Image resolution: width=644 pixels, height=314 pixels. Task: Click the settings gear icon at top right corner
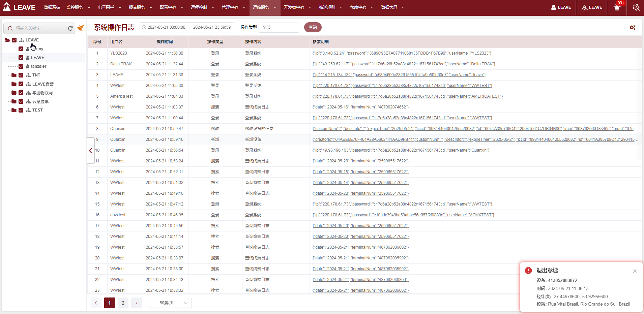point(636,7)
